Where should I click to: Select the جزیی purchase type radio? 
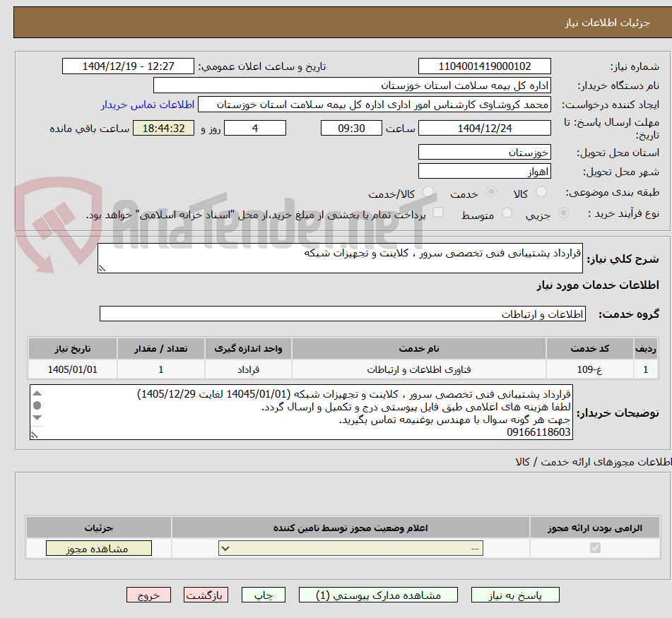(563, 213)
